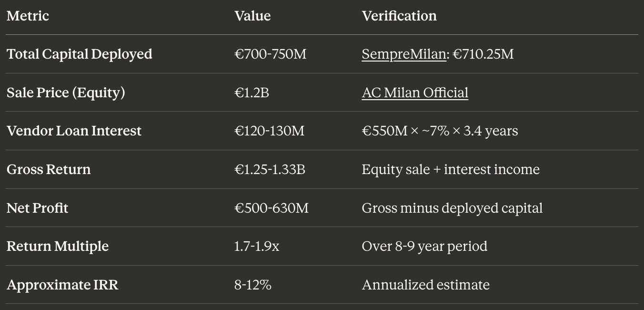Viewport: 644px width, 310px height.
Task: Click the €120-130M value cell
Action: coord(269,131)
